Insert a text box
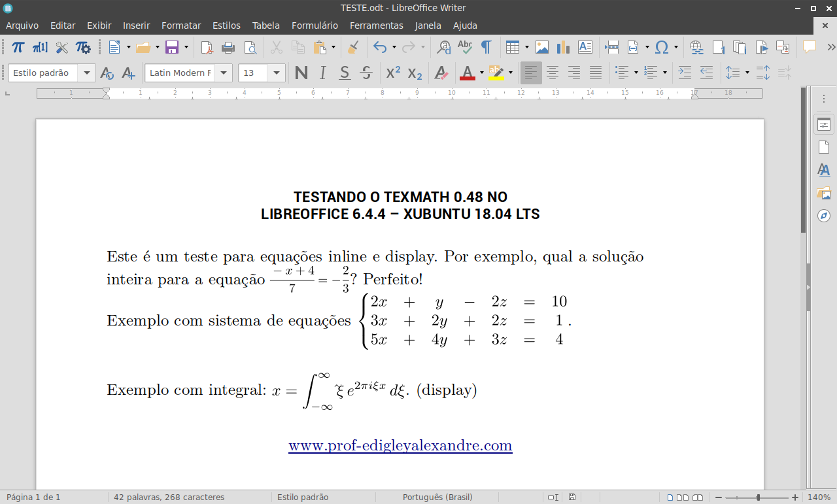The image size is (837, 504). click(585, 47)
